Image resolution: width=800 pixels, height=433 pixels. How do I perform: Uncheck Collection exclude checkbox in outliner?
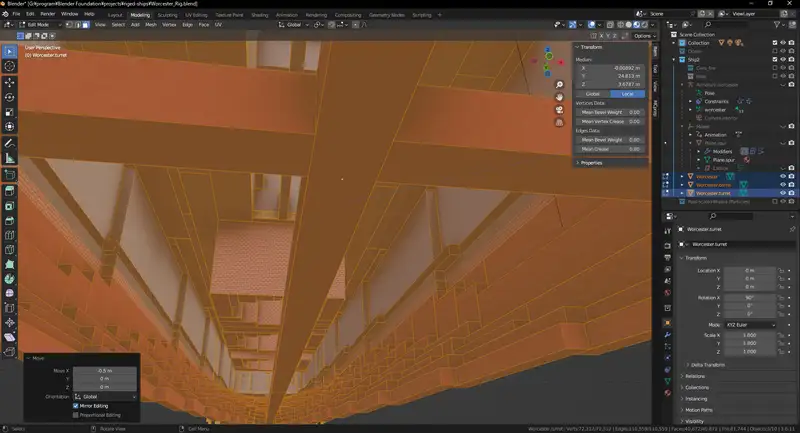point(774,43)
